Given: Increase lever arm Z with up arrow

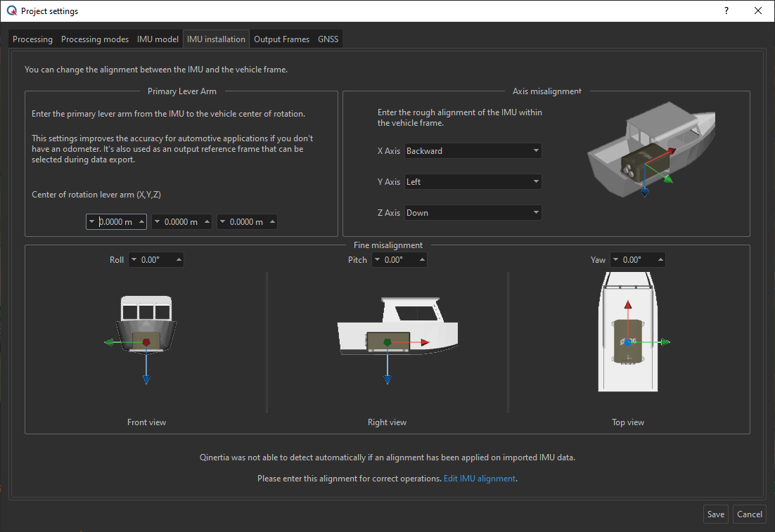Looking at the screenshot, I should pos(272,222).
